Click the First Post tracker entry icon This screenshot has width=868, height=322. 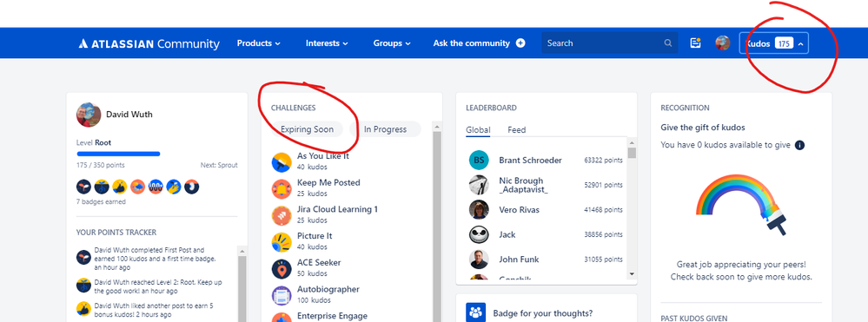(x=83, y=257)
